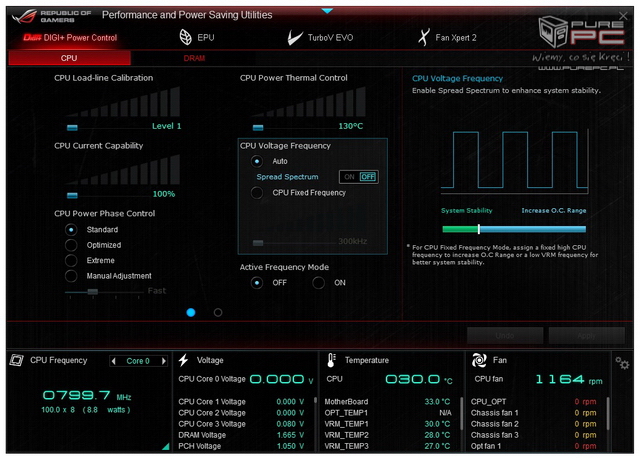
Task: Click the Apply button
Action: 587,336
